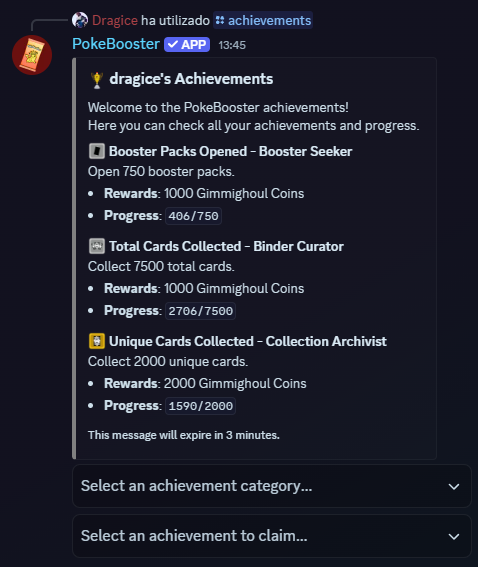The height and width of the screenshot is (567, 478).
Task: Click the Booster Packs Opened card icon
Action: [97, 151]
